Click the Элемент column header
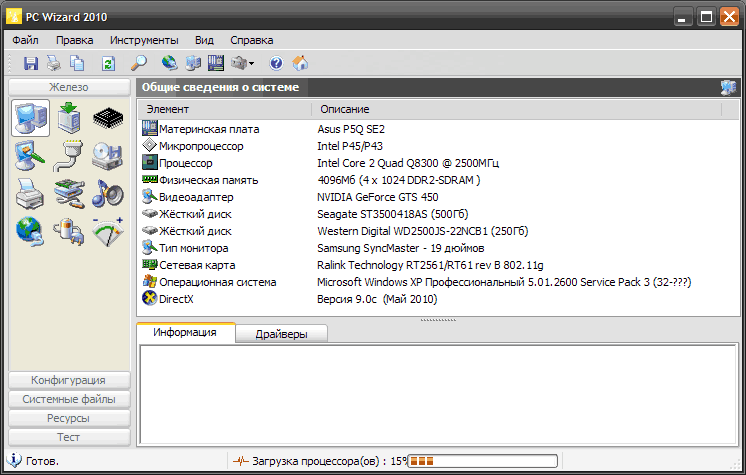 click(225, 109)
